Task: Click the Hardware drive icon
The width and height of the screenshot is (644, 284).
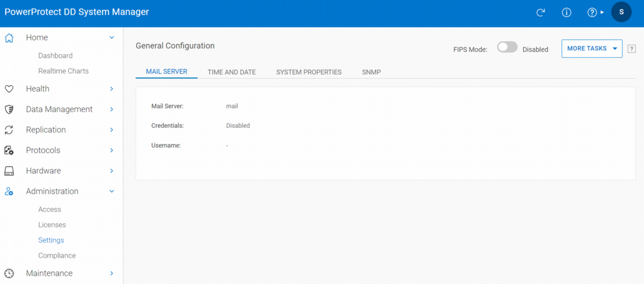Action: pos(9,171)
